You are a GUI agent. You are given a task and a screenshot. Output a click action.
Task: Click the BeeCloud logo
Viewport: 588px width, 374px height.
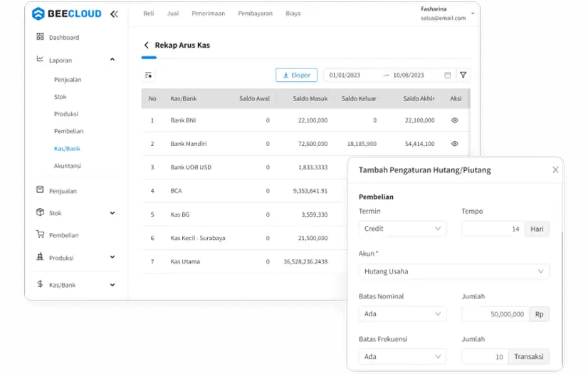67,14
